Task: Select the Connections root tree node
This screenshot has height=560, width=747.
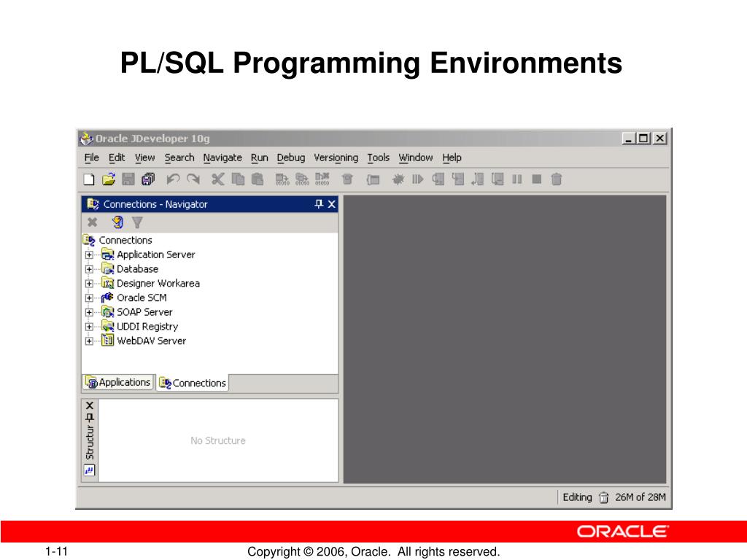Action: [x=125, y=240]
